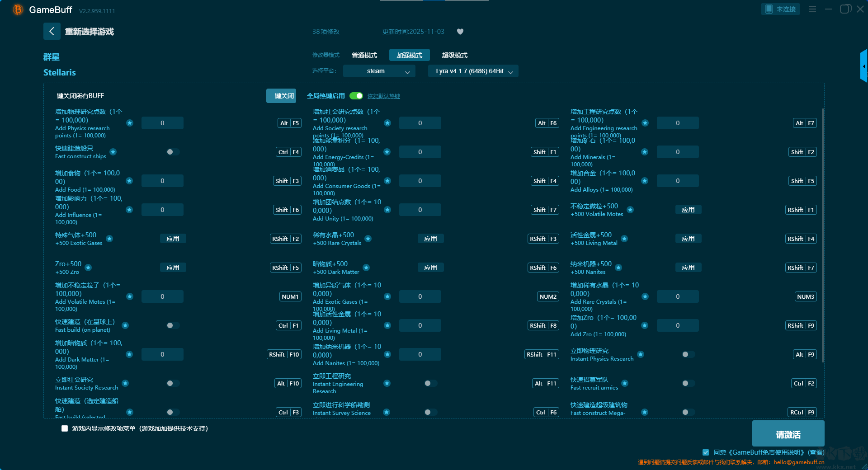Click the 一键关闭 button
Viewport: 868px width, 470px height.
[281, 96]
